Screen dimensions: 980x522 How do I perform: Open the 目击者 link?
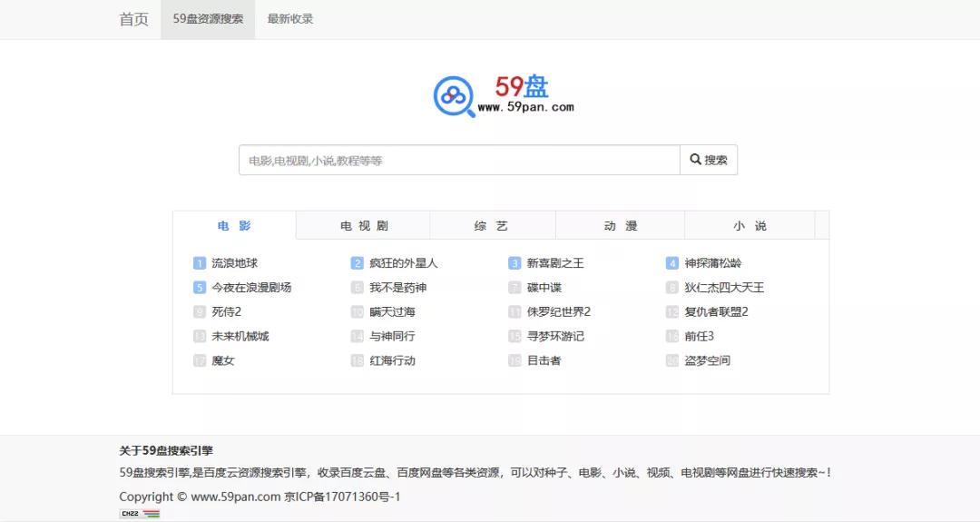544,360
